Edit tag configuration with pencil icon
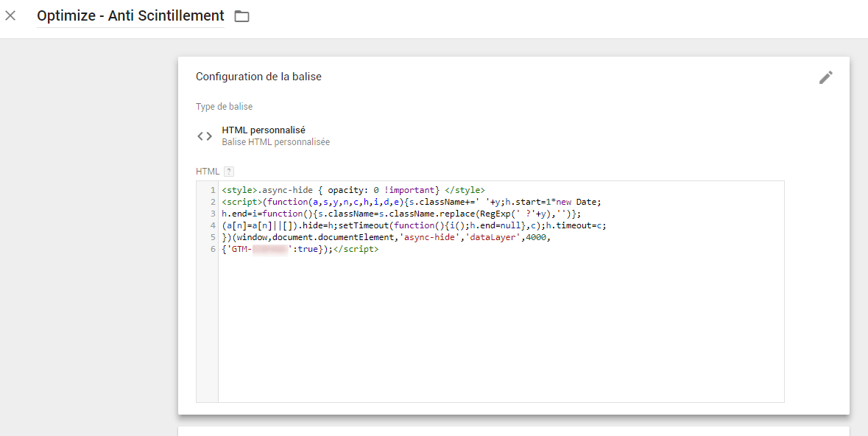Screen dimensions: 868x436 point(825,77)
